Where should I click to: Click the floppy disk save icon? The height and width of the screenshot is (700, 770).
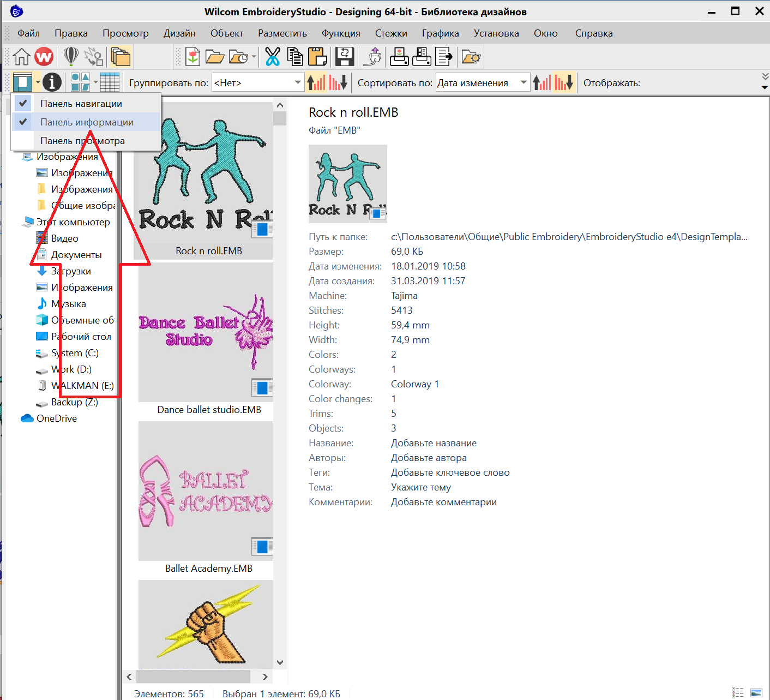pos(345,57)
